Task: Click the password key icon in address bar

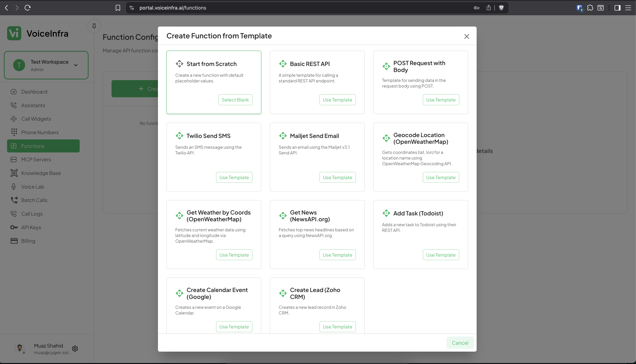Action: 476,8
